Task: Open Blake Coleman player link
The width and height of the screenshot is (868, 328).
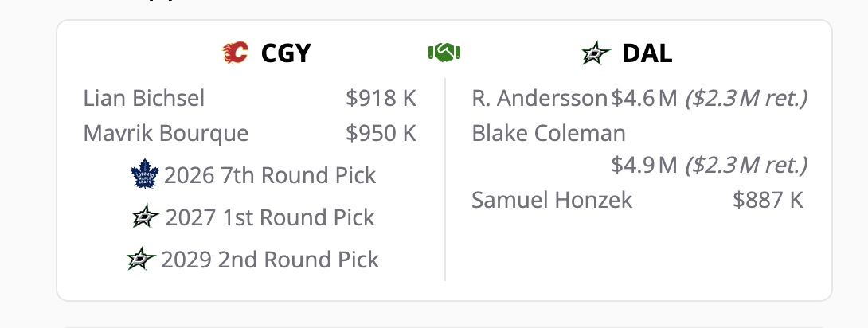Action: [549, 133]
